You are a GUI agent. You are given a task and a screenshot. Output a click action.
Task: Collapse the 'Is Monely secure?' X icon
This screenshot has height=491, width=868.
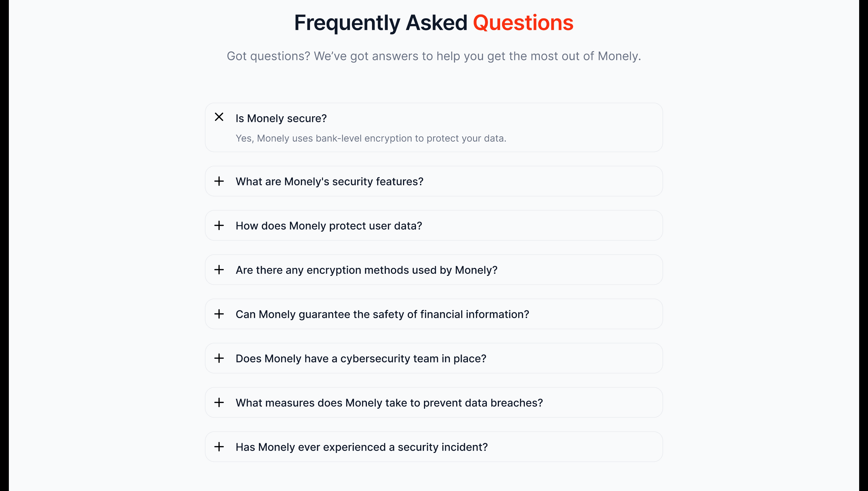pyautogui.click(x=219, y=117)
